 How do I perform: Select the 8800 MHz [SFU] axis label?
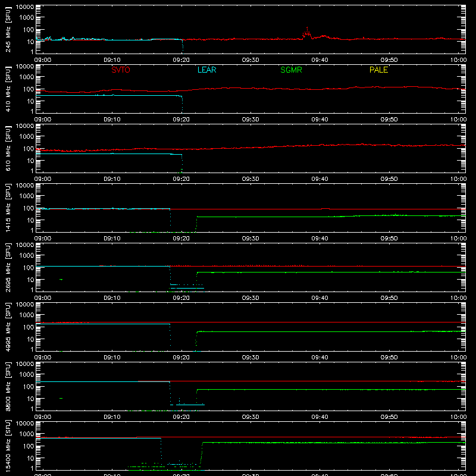pyautogui.click(x=8, y=387)
